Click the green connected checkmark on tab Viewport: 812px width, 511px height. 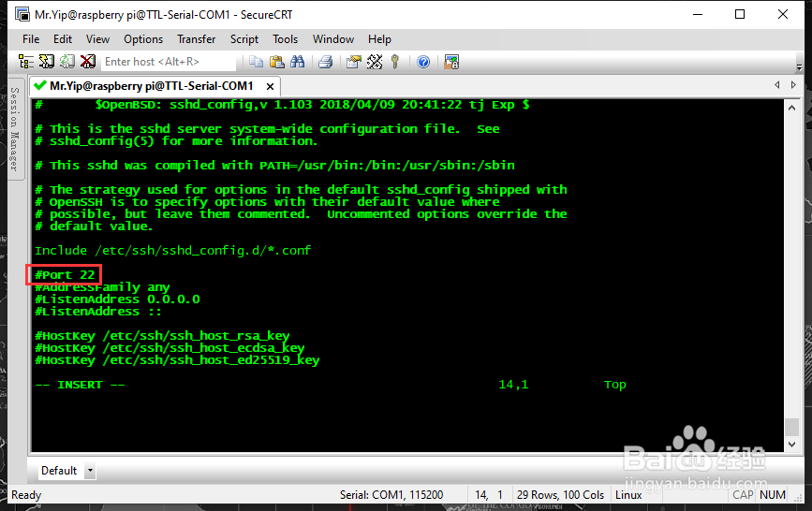point(40,85)
